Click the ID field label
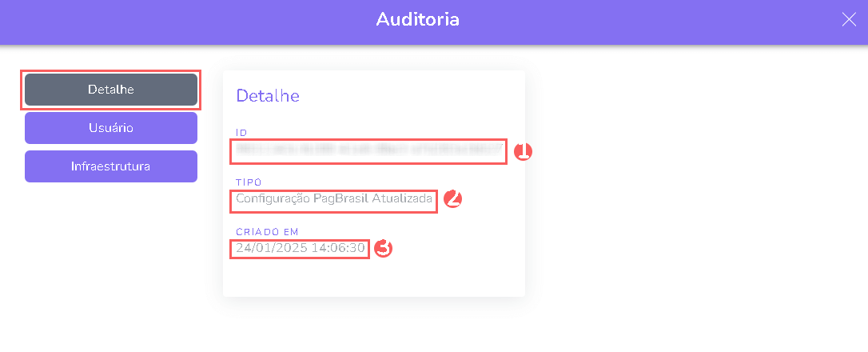This screenshot has height=352, width=868. tap(241, 132)
